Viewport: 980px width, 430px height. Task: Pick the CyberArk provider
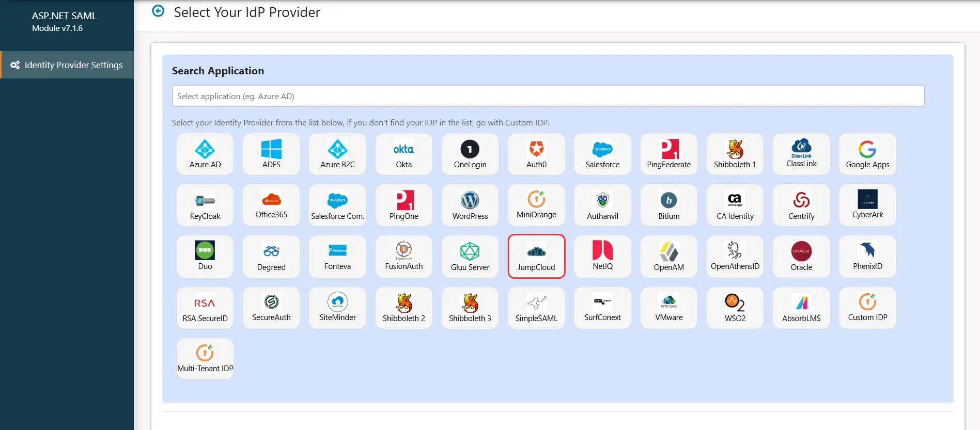(867, 205)
